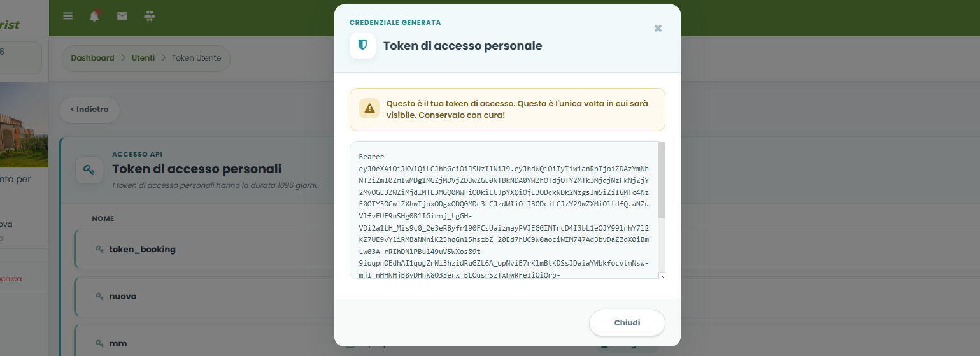Image resolution: width=980 pixels, height=356 pixels.
Task: Click inside the Bearer token text area
Action: coord(503,210)
